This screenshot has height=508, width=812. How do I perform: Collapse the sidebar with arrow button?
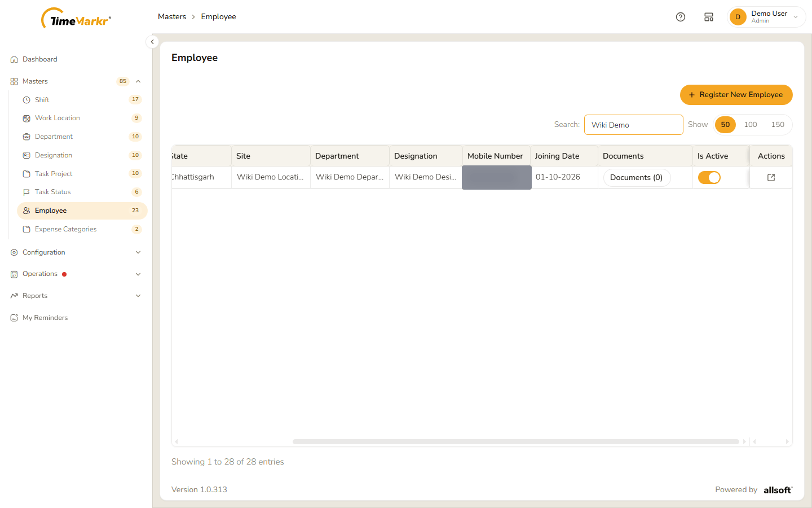coord(152,42)
